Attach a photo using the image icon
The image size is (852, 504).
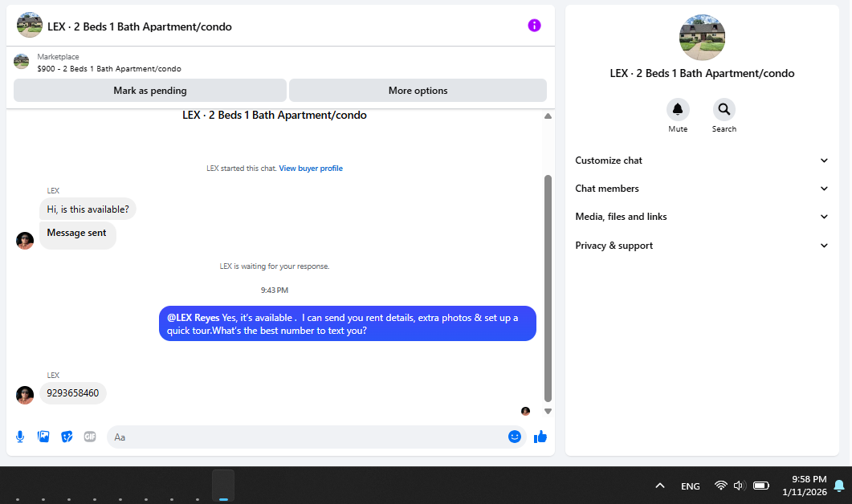(43, 437)
